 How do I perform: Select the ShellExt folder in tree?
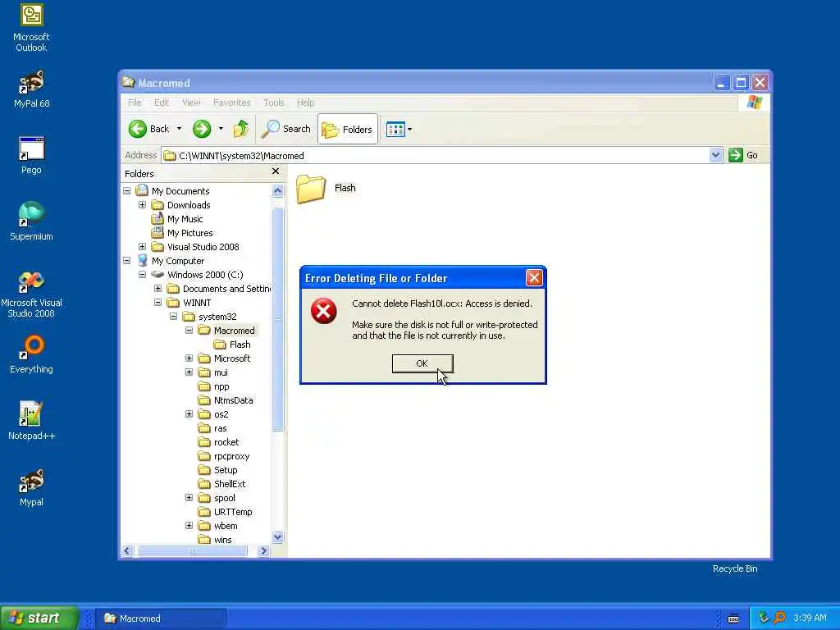221,484
